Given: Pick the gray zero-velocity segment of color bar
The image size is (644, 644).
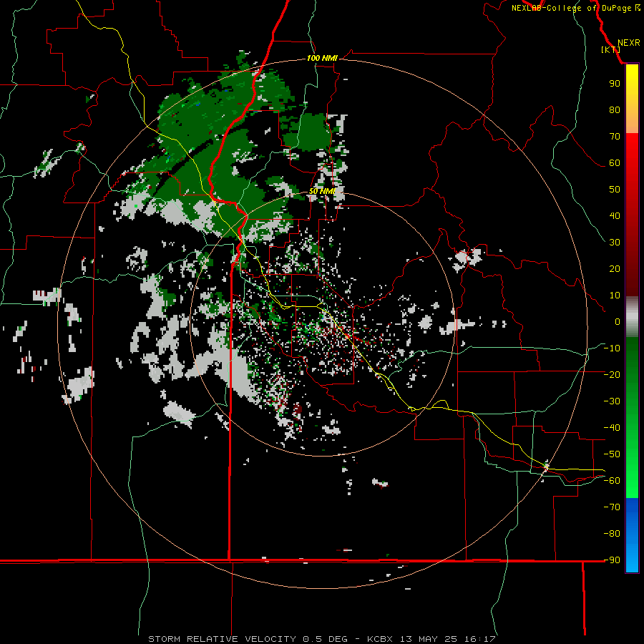Looking at the screenshot, I should click(x=632, y=317).
